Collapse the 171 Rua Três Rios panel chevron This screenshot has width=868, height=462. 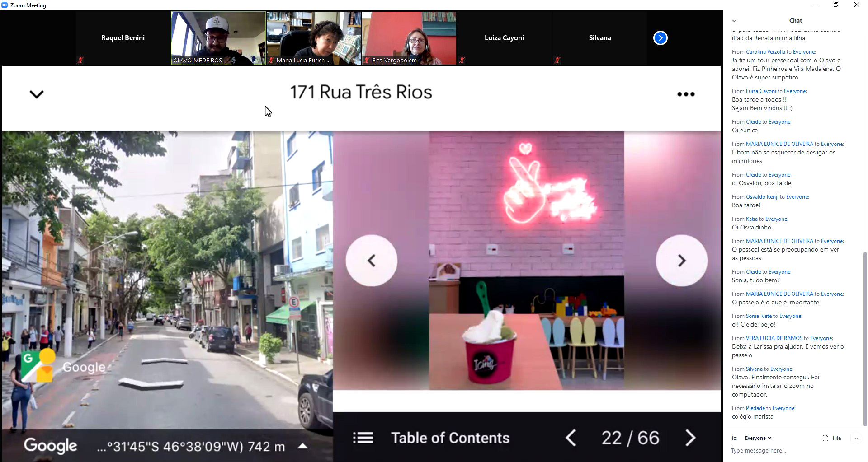tap(37, 94)
